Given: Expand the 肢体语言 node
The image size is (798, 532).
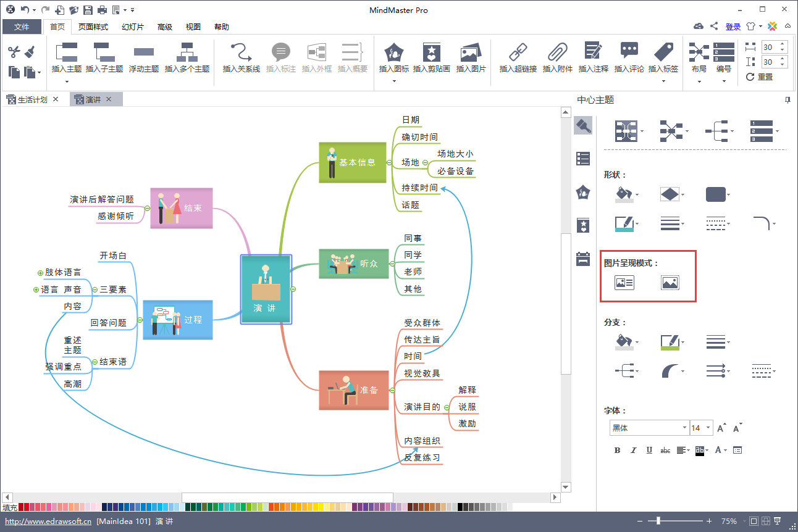Looking at the screenshot, I should [x=40, y=272].
